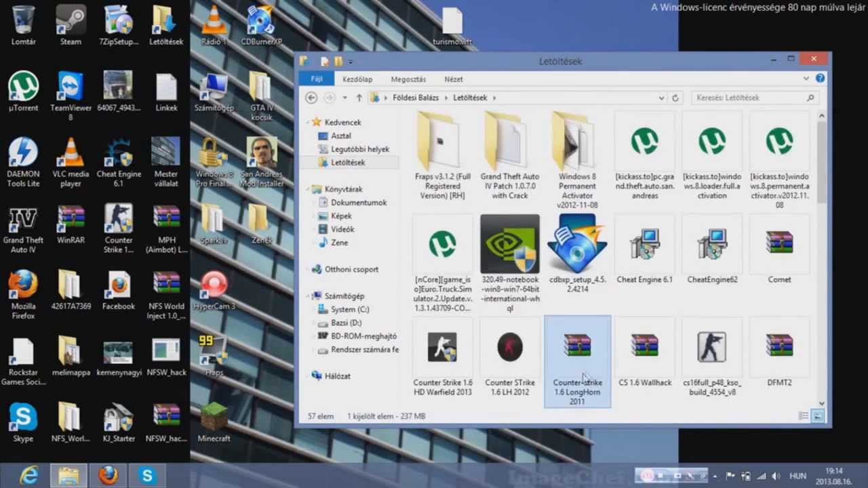Image resolution: width=868 pixels, height=488 pixels.
Task: Select Counter STrike 1.6 LH 2012 file
Action: (x=510, y=358)
